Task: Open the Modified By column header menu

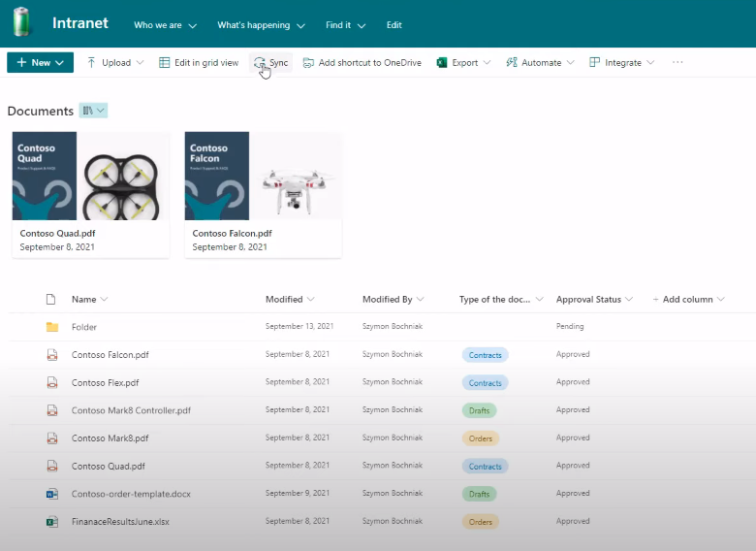Action: (x=393, y=300)
